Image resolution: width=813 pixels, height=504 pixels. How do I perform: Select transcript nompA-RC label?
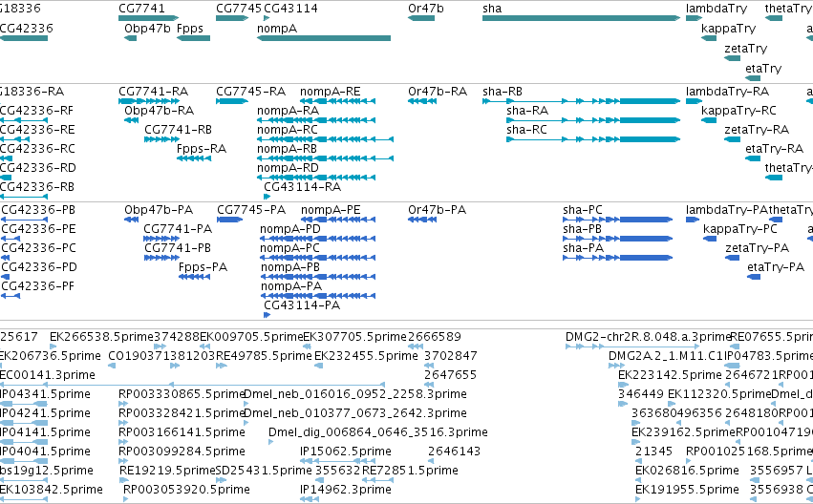pyautogui.click(x=288, y=130)
